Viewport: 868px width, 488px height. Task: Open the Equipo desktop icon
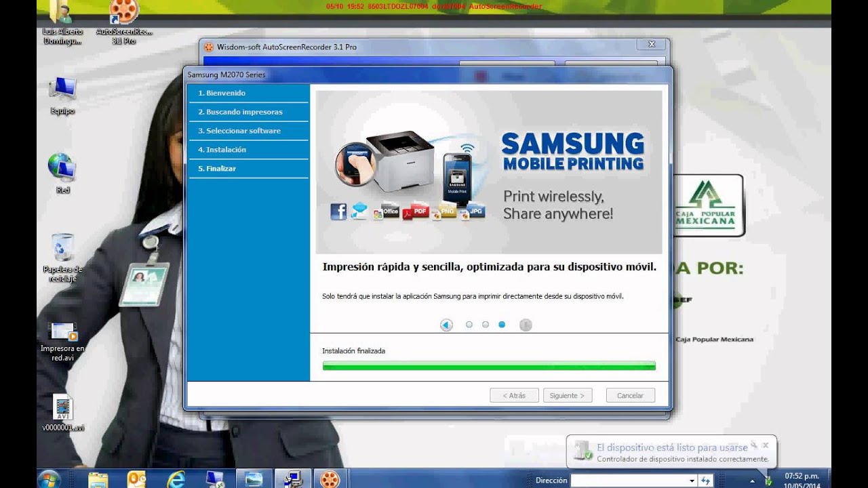(x=62, y=96)
